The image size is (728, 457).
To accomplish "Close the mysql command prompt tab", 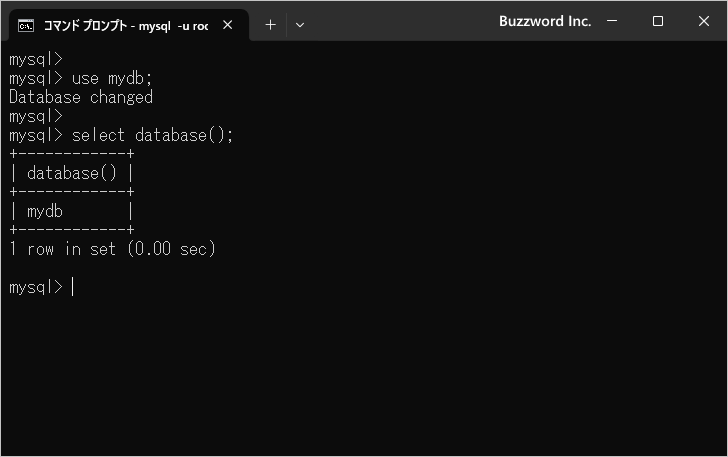I will (x=228, y=25).
